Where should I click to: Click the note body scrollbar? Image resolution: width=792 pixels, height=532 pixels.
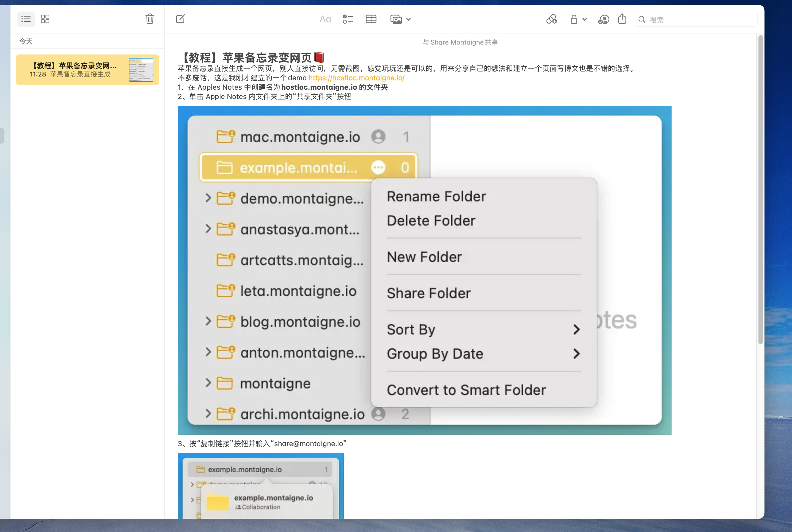click(760, 190)
